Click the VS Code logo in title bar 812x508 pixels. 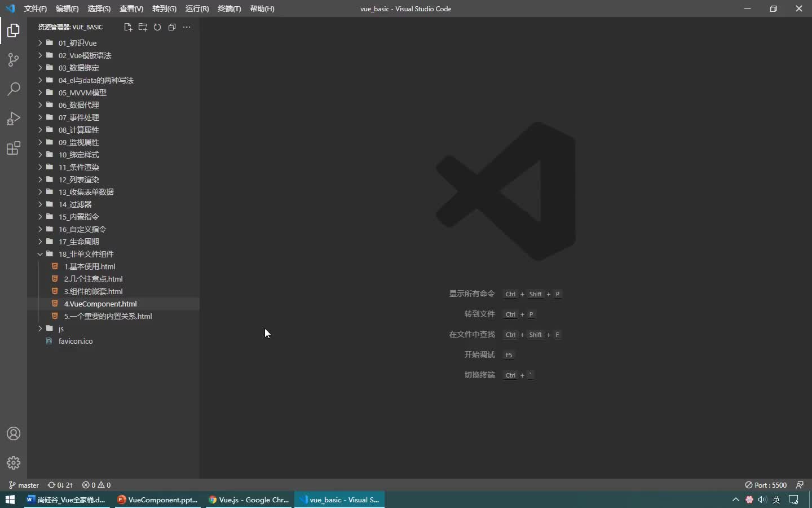pos(10,8)
